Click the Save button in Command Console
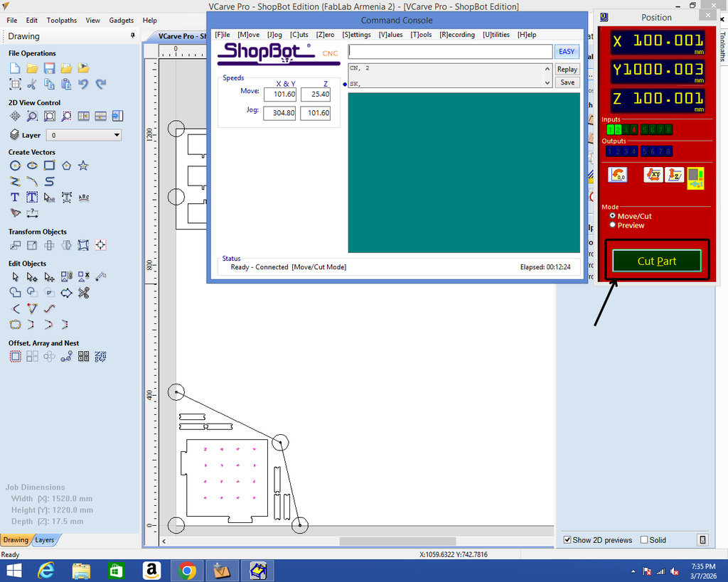Screen dimensions: 728x582 567,82
